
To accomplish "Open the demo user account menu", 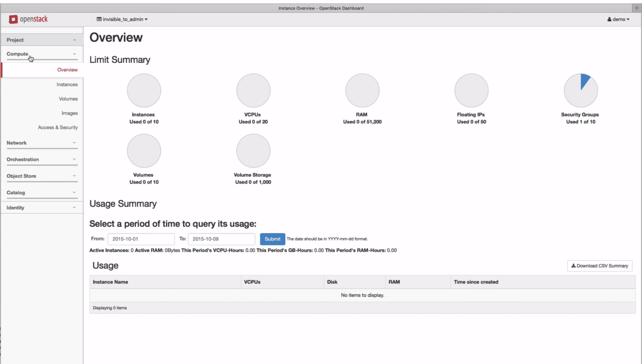I will (x=618, y=19).
